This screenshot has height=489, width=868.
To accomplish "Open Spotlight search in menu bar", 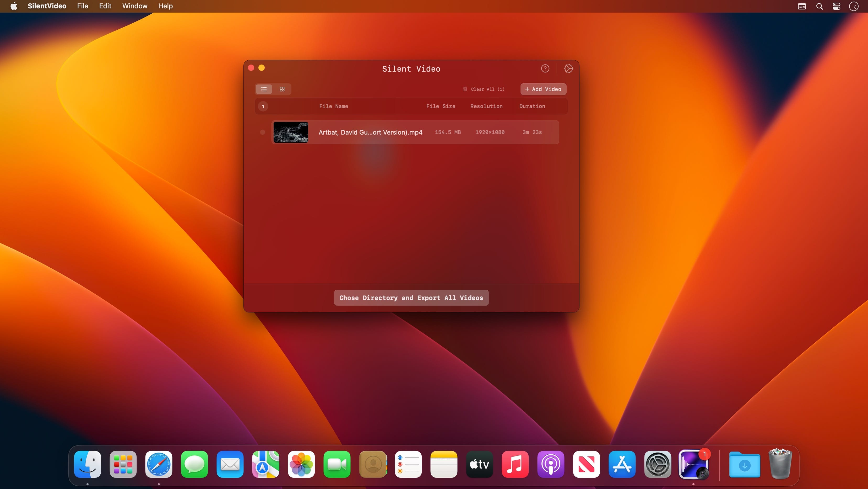I will tap(820, 6).
